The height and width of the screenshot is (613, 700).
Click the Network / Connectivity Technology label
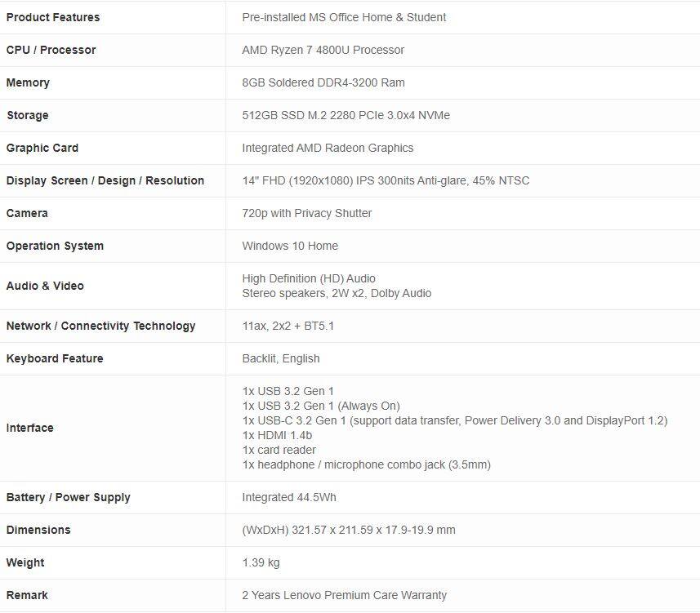100,326
